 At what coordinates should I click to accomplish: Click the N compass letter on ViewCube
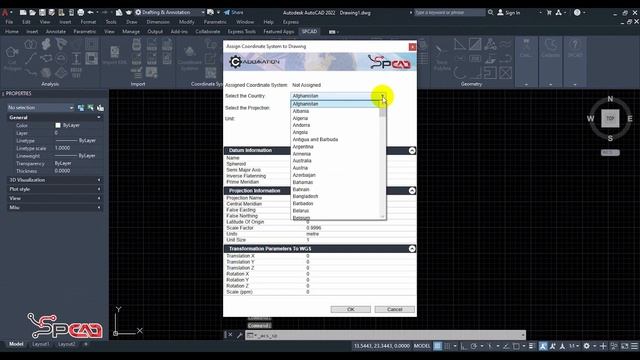[610, 99]
